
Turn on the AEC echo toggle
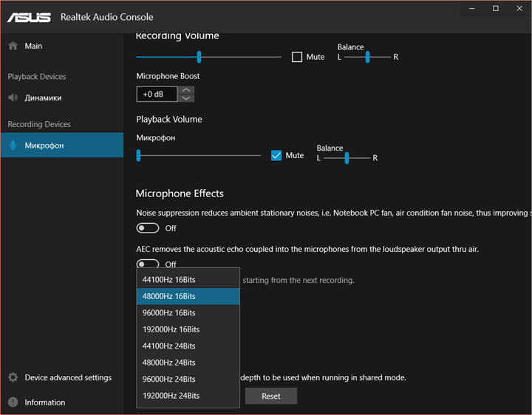point(148,264)
